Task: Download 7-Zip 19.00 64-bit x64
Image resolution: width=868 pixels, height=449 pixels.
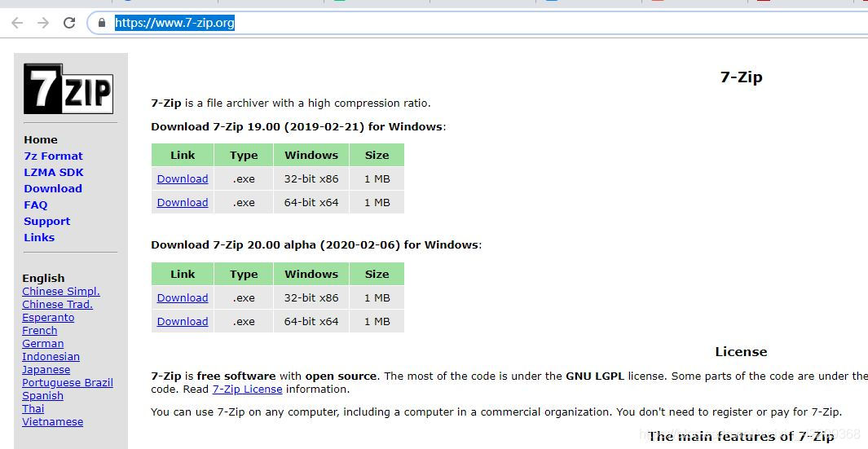Action: pyautogui.click(x=183, y=203)
